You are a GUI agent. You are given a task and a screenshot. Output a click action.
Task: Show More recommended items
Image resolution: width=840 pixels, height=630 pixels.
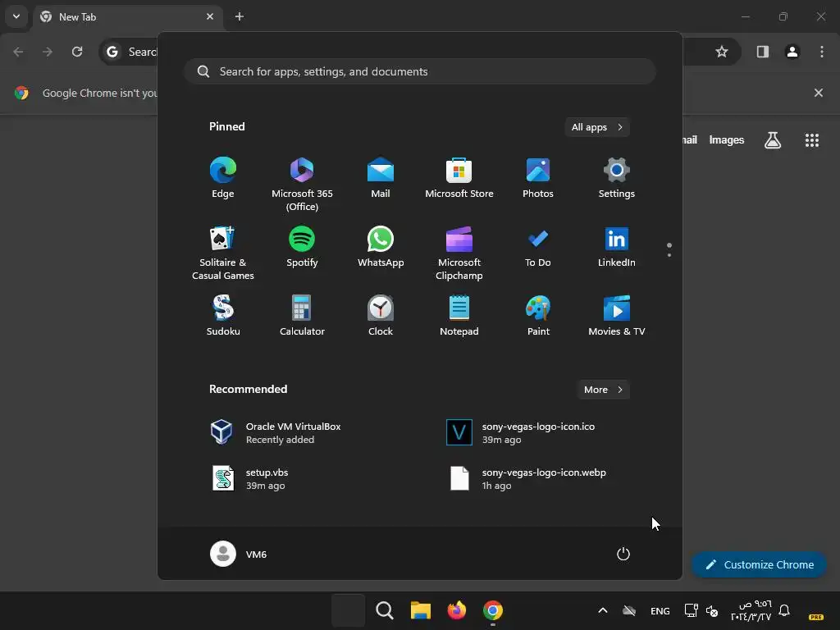(x=603, y=390)
